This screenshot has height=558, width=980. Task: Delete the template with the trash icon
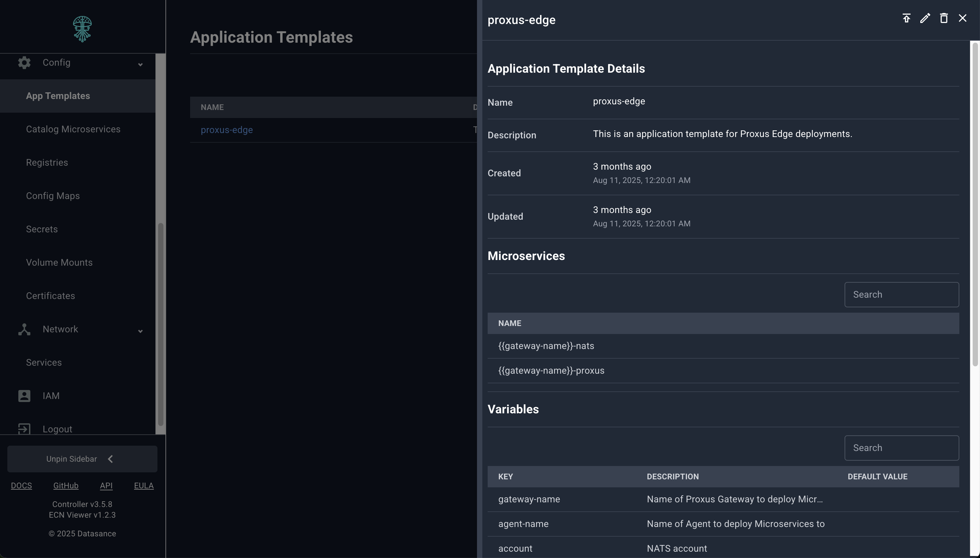coord(944,18)
